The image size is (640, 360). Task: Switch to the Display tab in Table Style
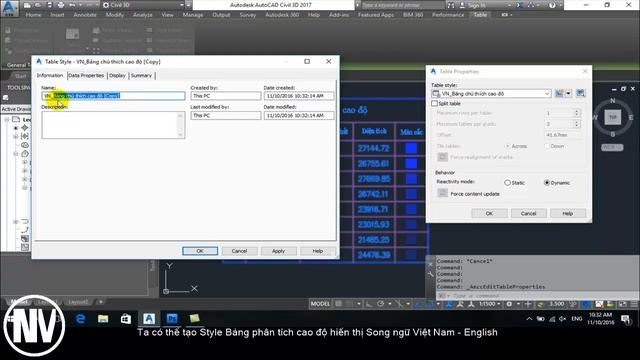coord(117,76)
